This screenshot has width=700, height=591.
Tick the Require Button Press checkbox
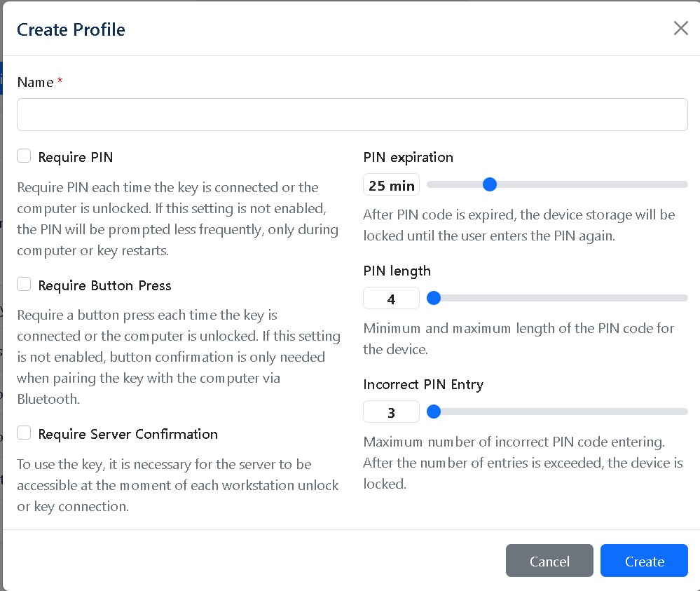tap(25, 285)
